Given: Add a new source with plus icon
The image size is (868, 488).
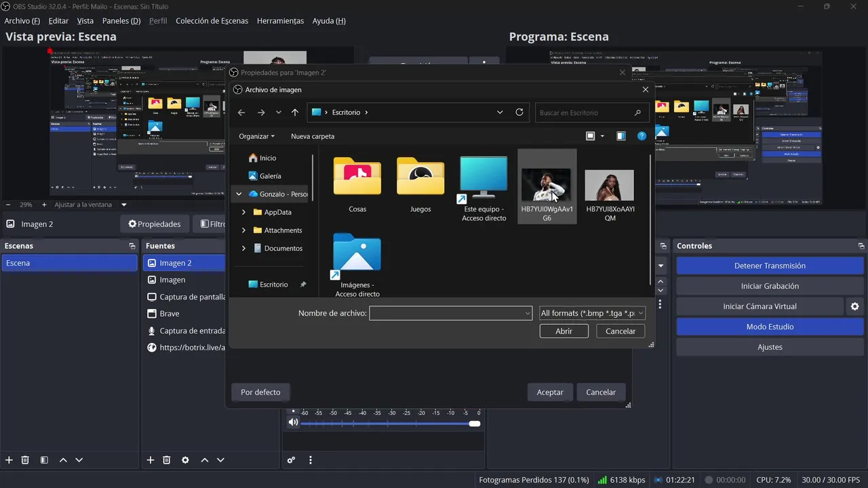Looking at the screenshot, I should [x=151, y=460].
